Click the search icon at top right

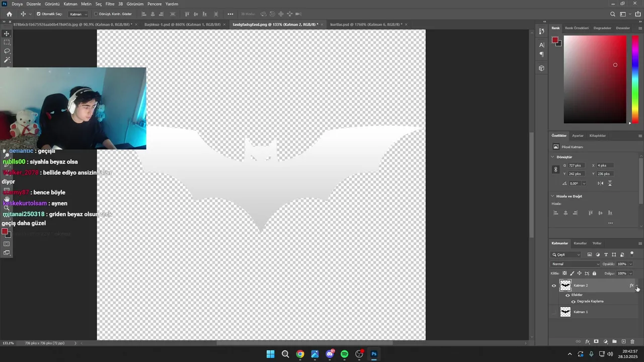(612, 14)
